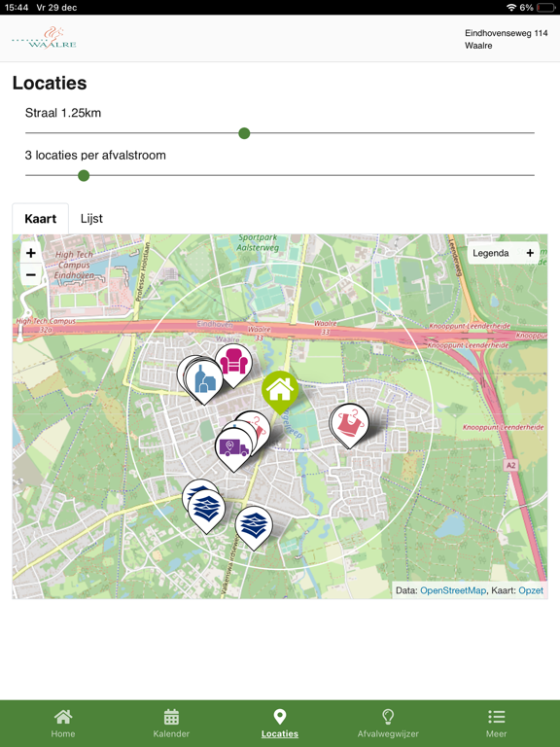Tap the green home marker on the map
Image resolution: width=560 pixels, height=747 pixels.
[280, 391]
